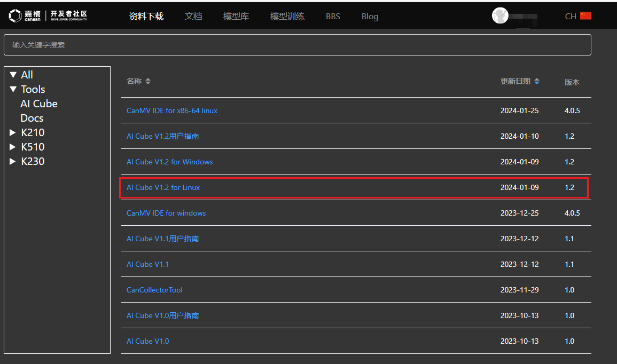This screenshot has height=364, width=617.
Task: Visit the BBS navigation link
Action: [333, 16]
